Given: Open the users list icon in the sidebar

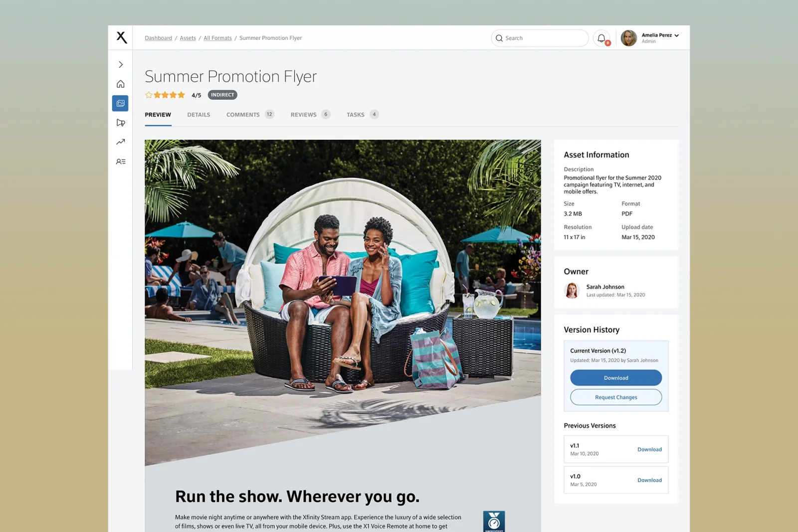Looking at the screenshot, I should pyautogui.click(x=121, y=162).
